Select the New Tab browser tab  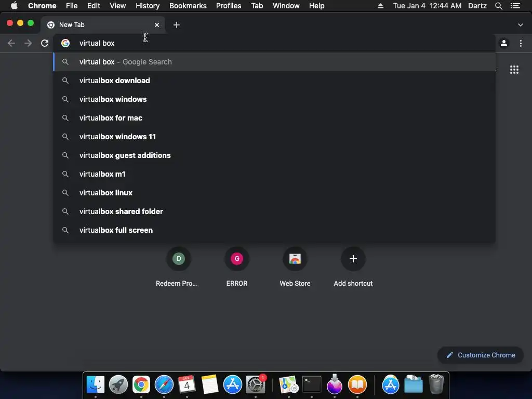point(103,25)
